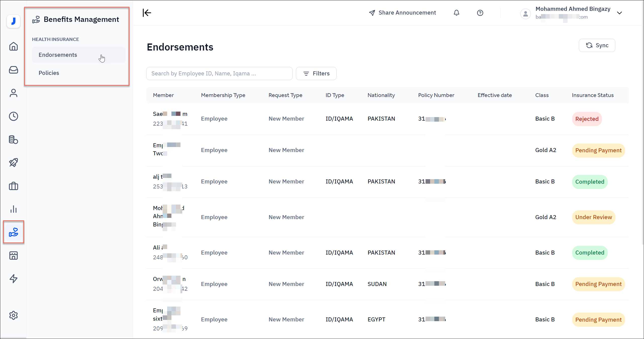Image resolution: width=644 pixels, height=339 pixels.
Task: Open the payroll coins icon
Action: (x=13, y=139)
